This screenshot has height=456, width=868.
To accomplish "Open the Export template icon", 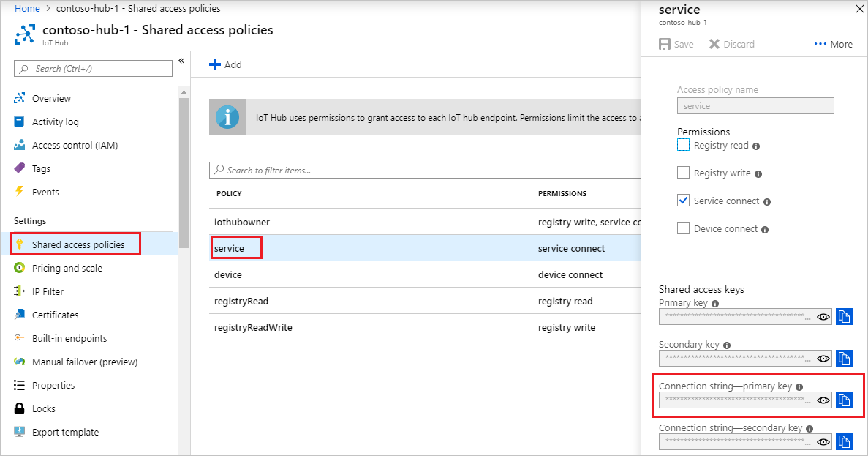I will tap(19, 432).
